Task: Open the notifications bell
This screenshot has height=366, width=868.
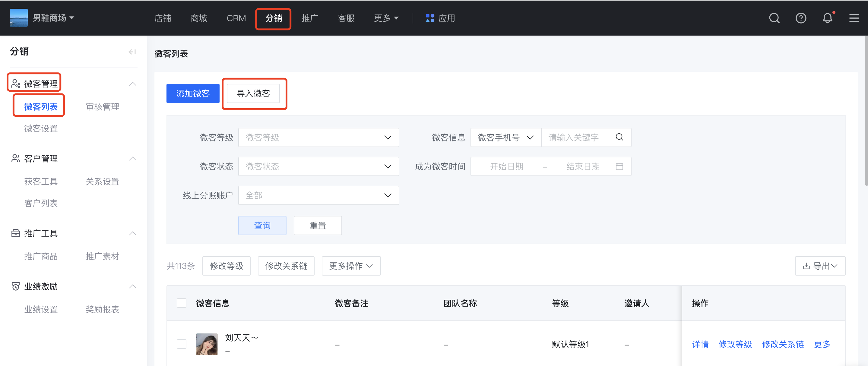Action: pyautogui.click(x=827, y=18)
